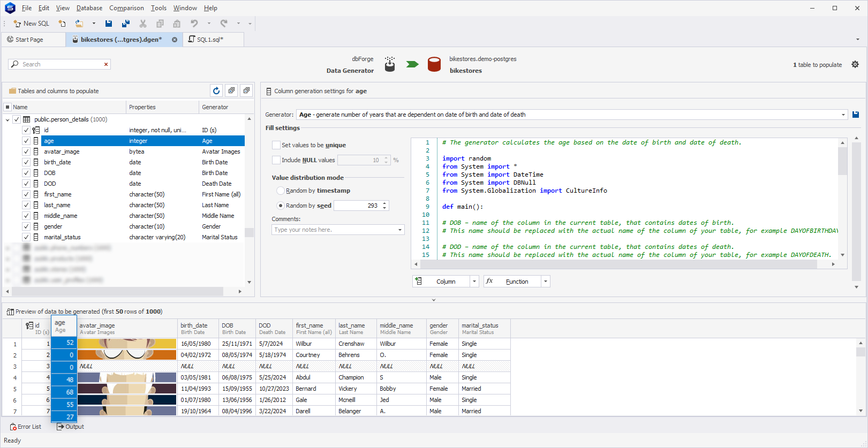The height and width of the screenshot is (448, 868).
Task: Open the Comparison menu
Action: pyautogui.click(x=126, y=8)
